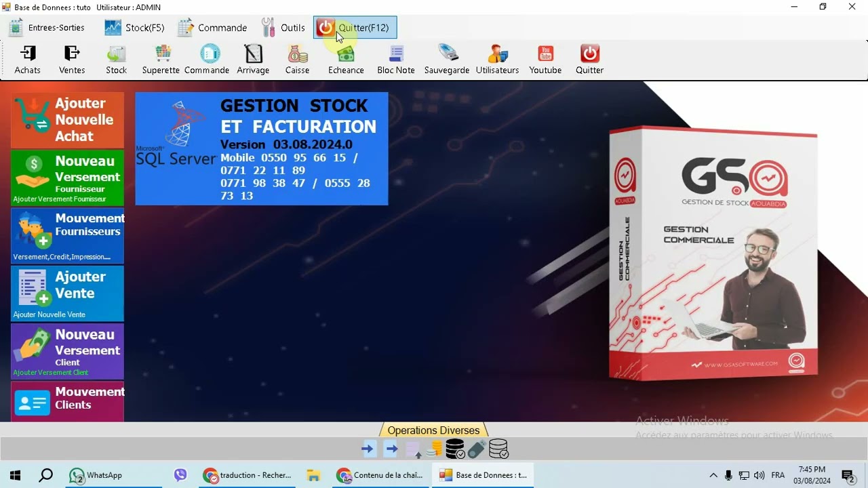This screenshot has width=868, height=488.
Task: Click the USB flash drive icon in Operations bar
Action: (x=477, y=449)
